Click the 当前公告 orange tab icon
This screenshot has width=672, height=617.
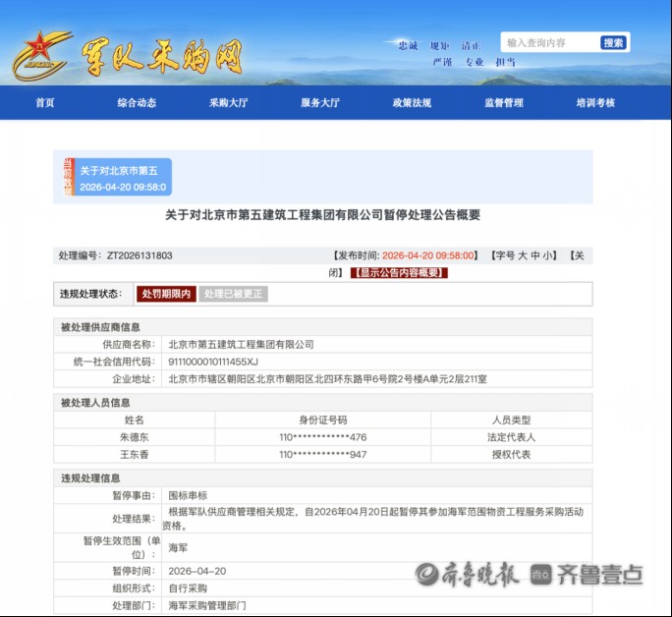click(68, 177)
